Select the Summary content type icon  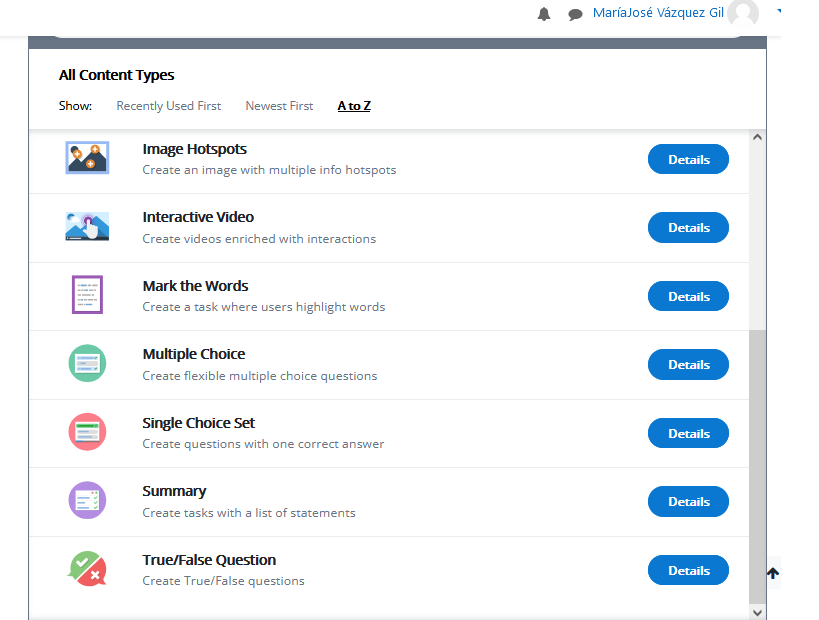click(87, 500)
